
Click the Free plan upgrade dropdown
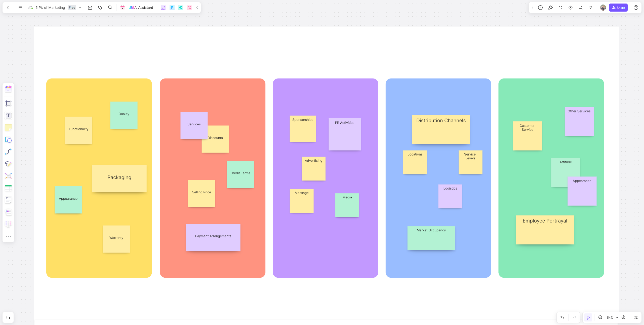(x=74, y=8)
